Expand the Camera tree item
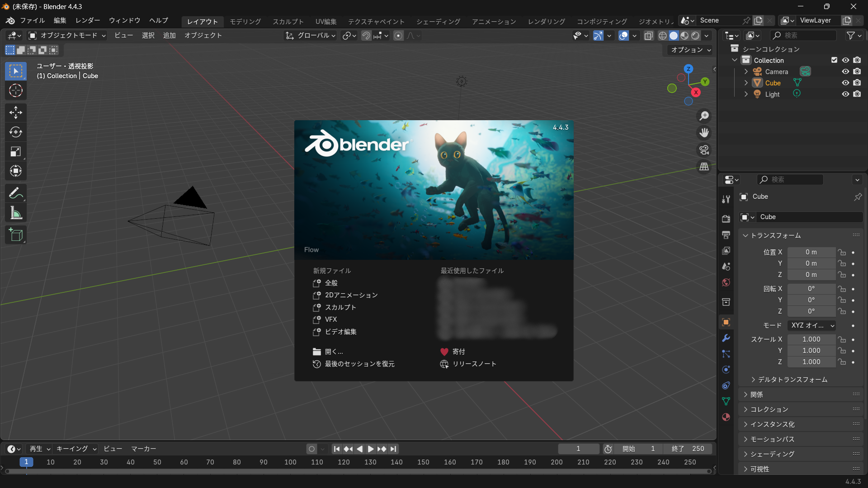The width and height of the screenshot is (868, 488). click(746, 71)
